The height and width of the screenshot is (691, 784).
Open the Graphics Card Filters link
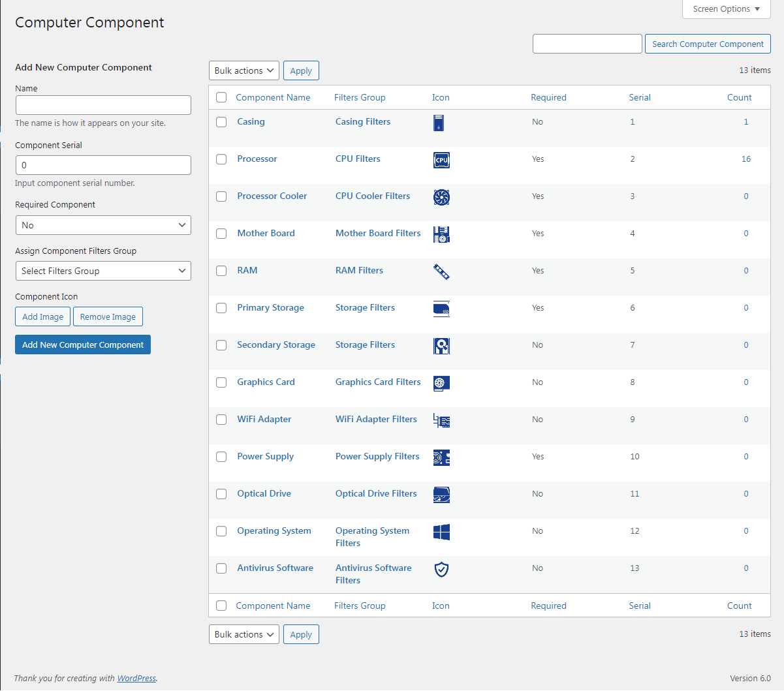pos(378,382)
